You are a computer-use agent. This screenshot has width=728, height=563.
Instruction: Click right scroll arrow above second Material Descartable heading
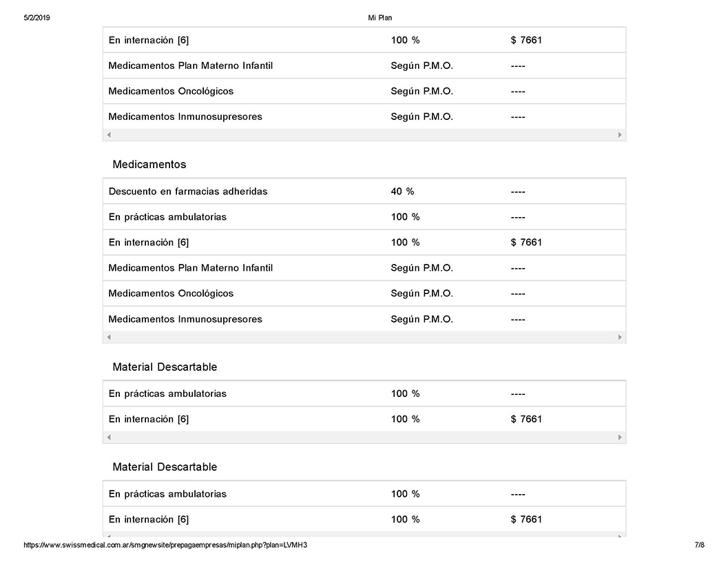point(620,438)
